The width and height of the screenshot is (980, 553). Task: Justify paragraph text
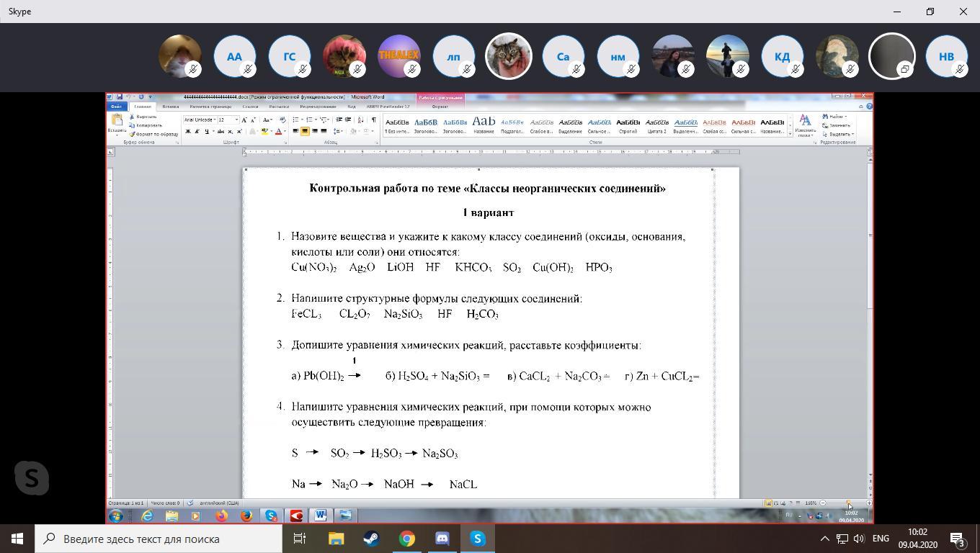click(324, 131)
